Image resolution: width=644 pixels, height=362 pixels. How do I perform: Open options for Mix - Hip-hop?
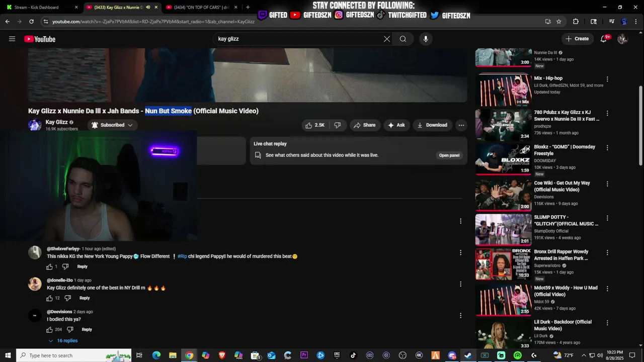point(607,79)
